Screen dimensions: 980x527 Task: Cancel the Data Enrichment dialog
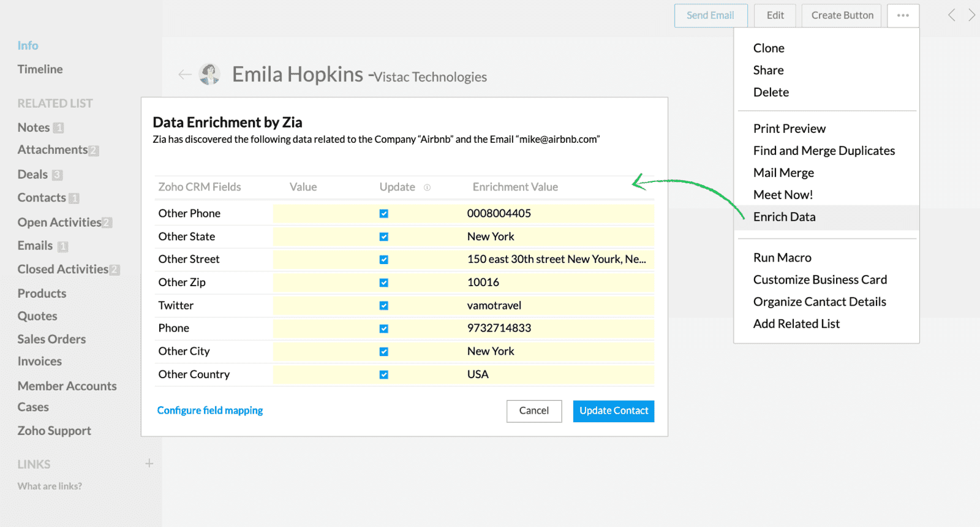534,411
